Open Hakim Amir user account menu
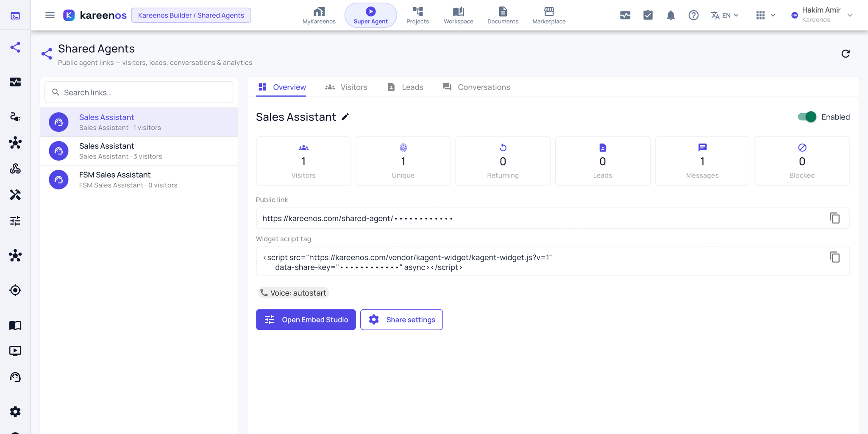This screenshot has width=868, height=434. [x=822, y=15]
